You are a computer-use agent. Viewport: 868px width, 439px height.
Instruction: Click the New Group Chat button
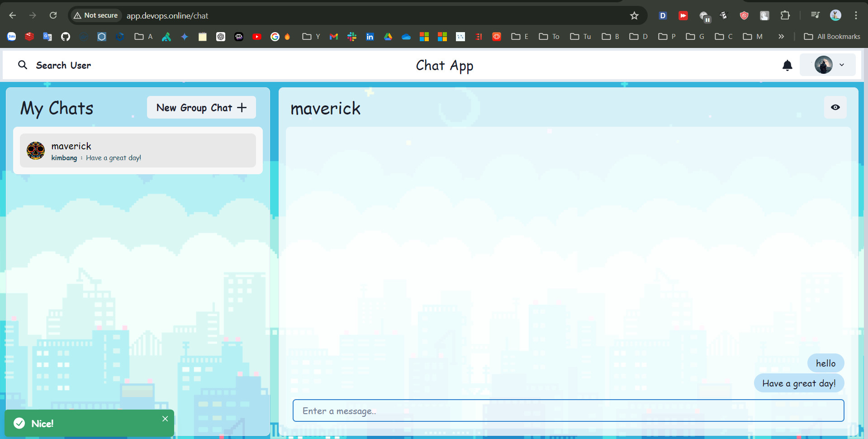(201, 107)
